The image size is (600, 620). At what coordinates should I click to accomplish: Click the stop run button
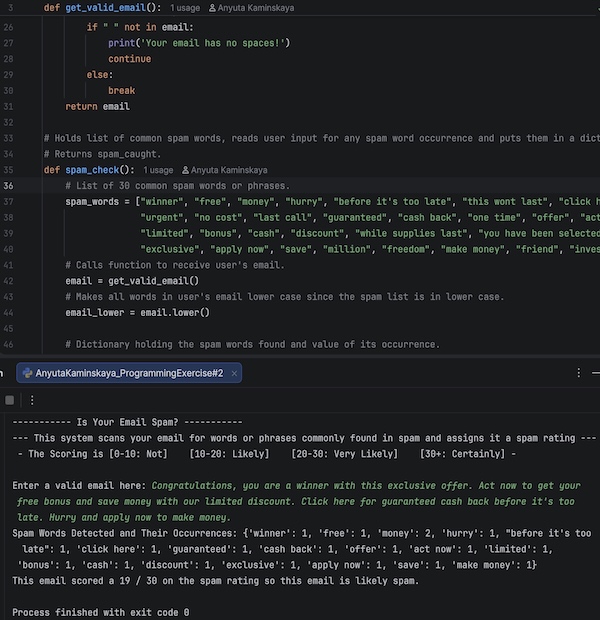(9, 400)
